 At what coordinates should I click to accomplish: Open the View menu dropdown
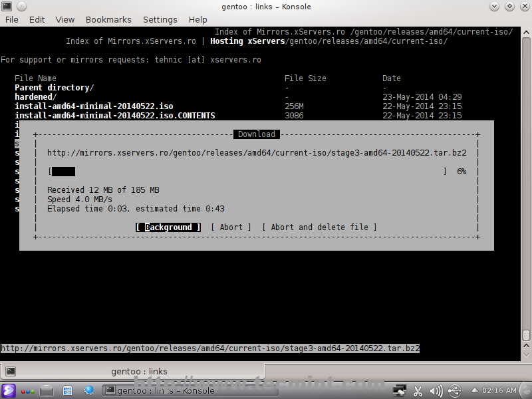point(65,19)
